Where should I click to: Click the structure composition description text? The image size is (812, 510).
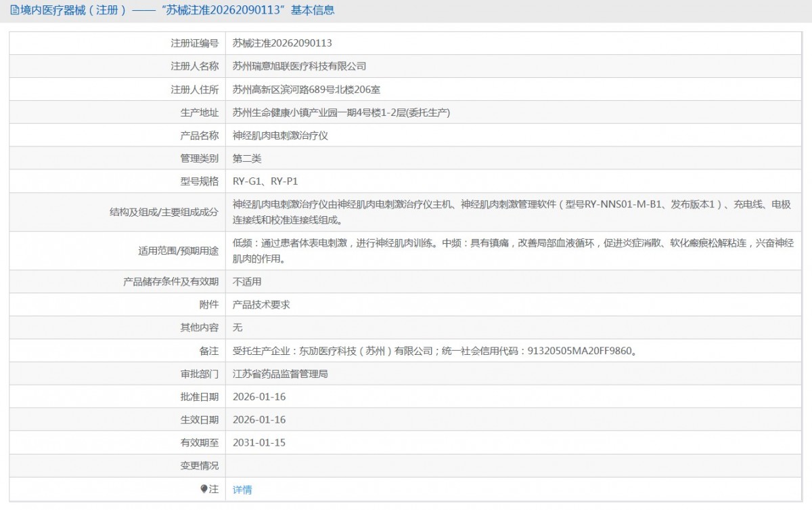pos(513,212)
